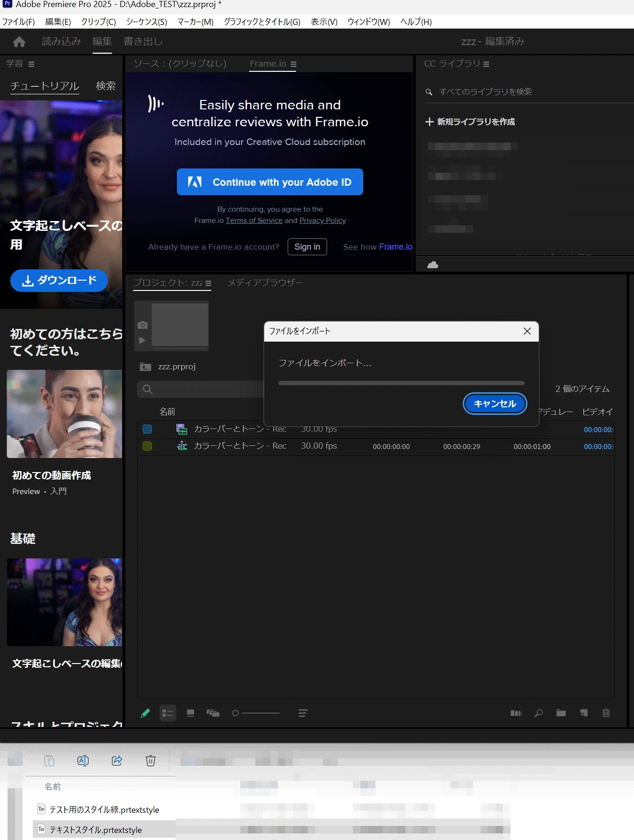Switch project panel to icon view

point(191,713)
